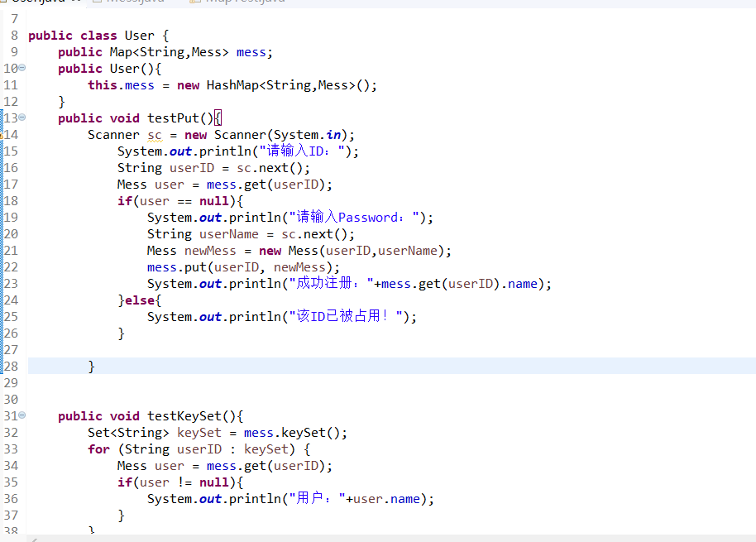756x542 pixels.
Task: Click the 'for' keyword on line 33
Action: click(98, 449)
